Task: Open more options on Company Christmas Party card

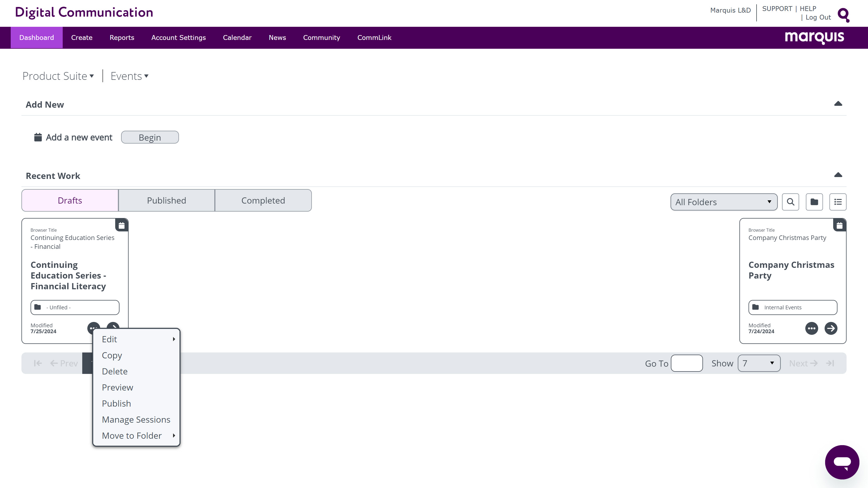Action: (811, 328)
